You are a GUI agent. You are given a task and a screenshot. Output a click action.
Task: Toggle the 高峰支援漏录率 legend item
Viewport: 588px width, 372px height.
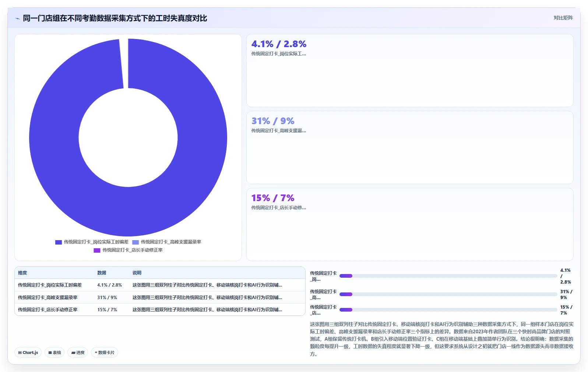(167, 242)
